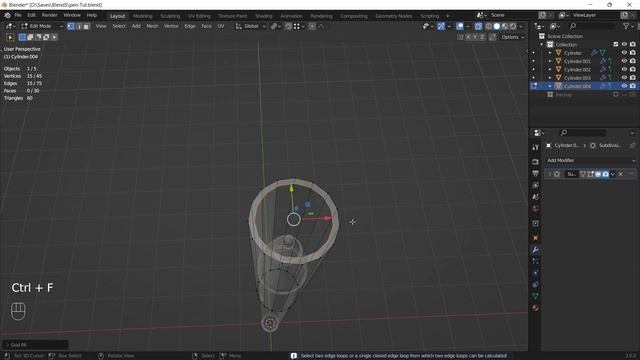The height and width of the screenshot is (360, 640).
Task: Click the outliner filter funnel icon
Action: click(x=626, y=26)
